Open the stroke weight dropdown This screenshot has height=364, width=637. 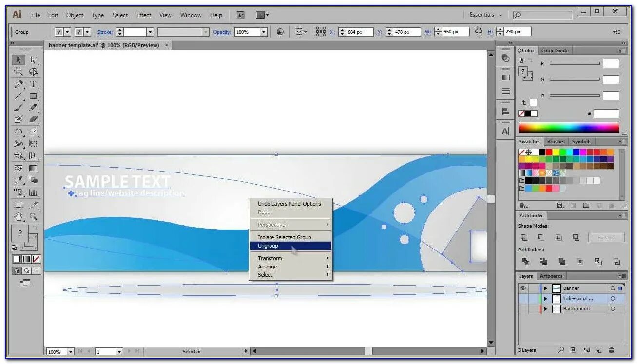coord(150,32)
